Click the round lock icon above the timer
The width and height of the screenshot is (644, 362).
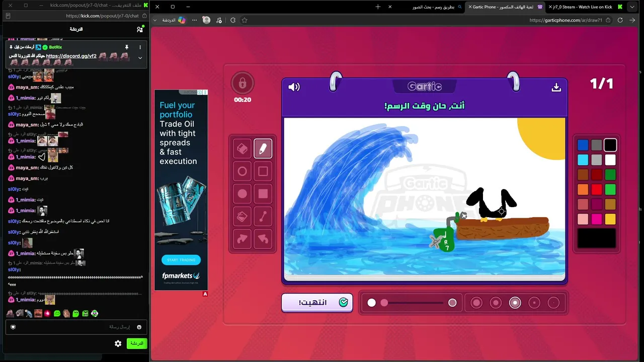pyautogui.click(x=243, y=83)
